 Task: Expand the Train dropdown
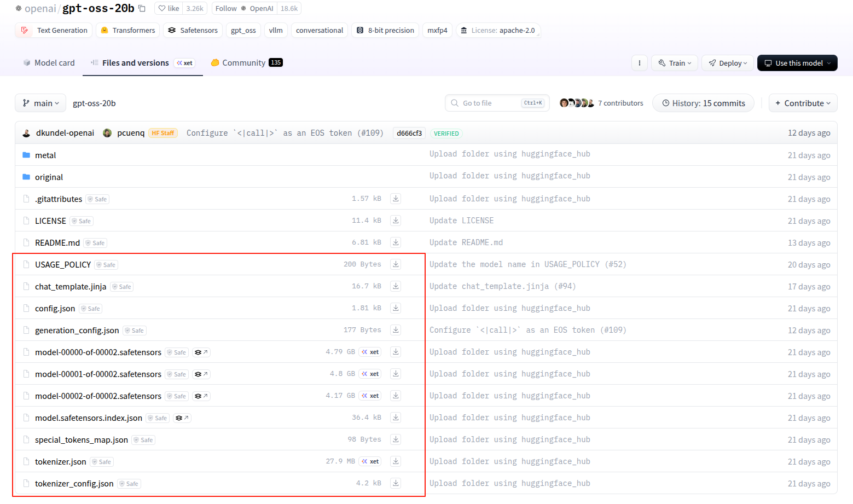click(x=675, y=63)
